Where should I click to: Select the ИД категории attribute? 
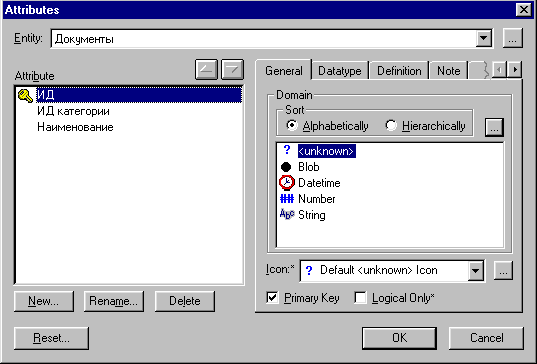(x=73, y=111)
